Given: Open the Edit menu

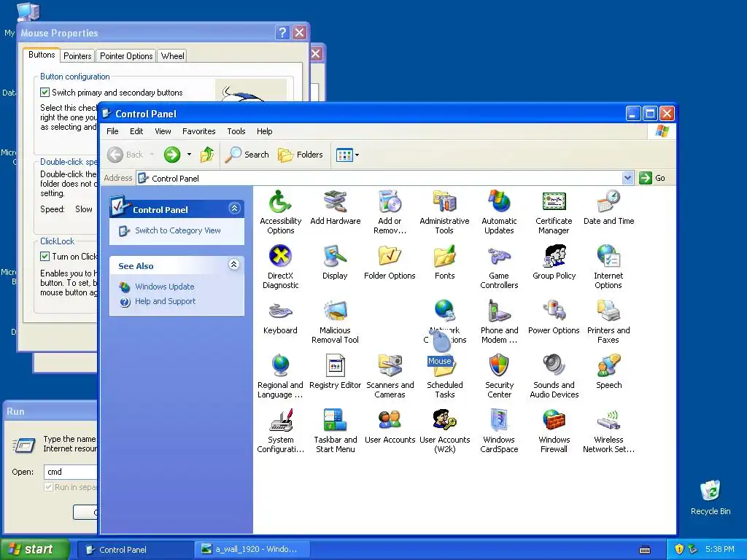Looking at the screenshot, I should (136, 131).
